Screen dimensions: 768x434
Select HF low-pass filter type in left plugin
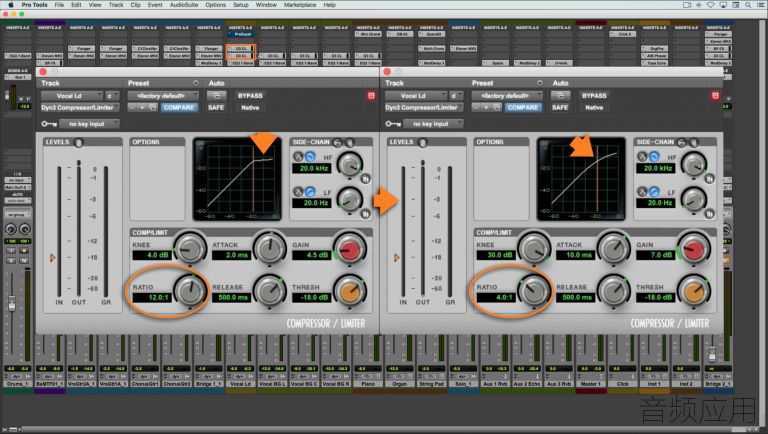(310, 157)
